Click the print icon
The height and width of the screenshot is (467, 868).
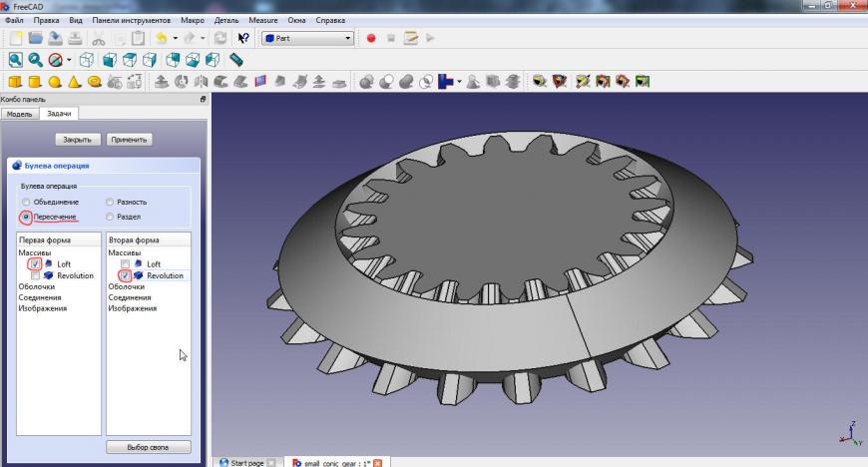[75, 38]
